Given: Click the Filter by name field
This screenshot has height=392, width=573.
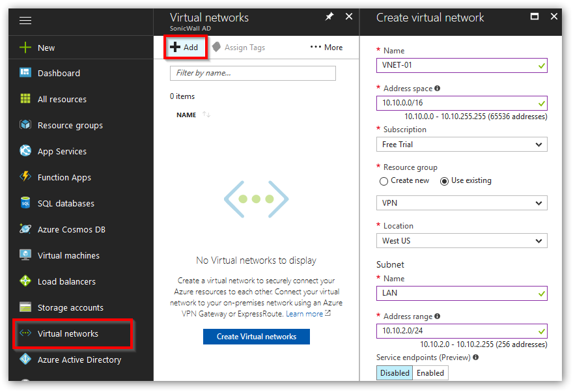Looking at the screenshot, I should [253, 73].
